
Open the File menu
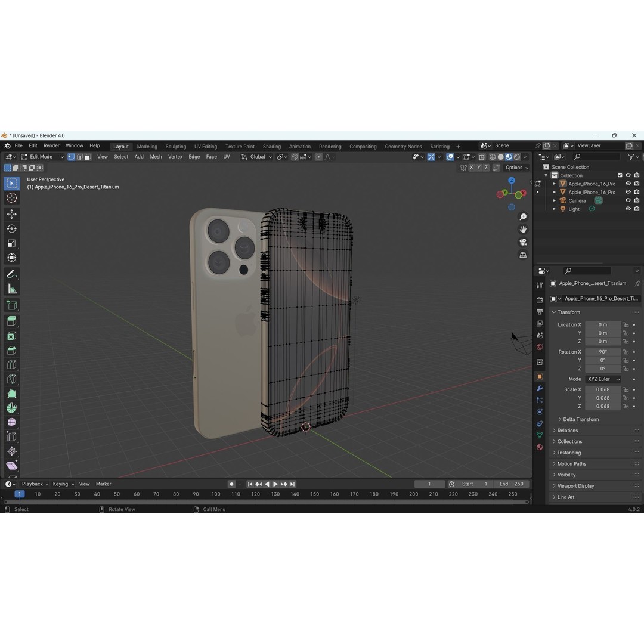coord(18,146)
